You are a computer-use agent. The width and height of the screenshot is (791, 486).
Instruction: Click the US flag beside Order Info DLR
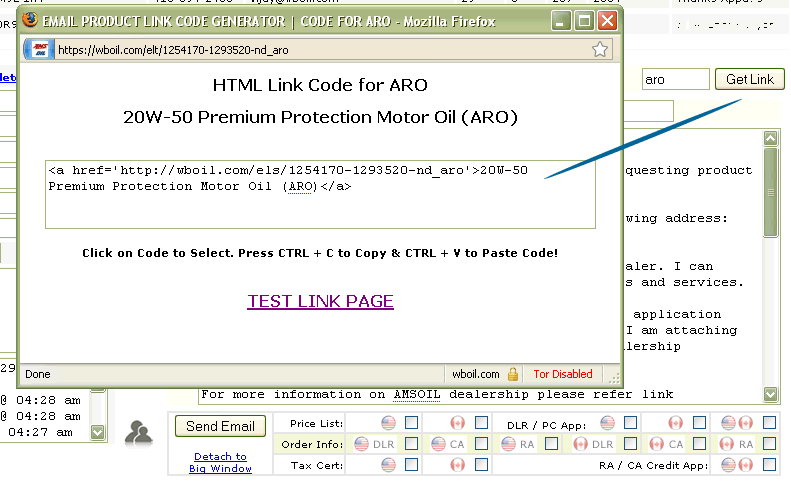[361, 444]
